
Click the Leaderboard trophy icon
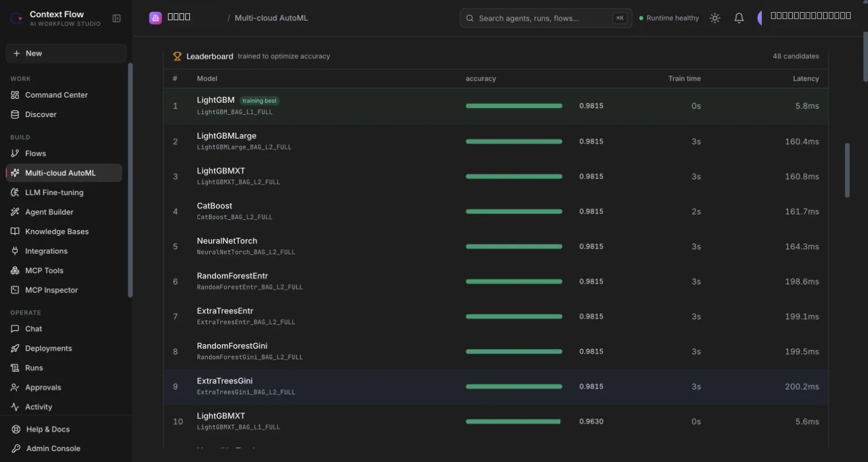tap(177, 57)
